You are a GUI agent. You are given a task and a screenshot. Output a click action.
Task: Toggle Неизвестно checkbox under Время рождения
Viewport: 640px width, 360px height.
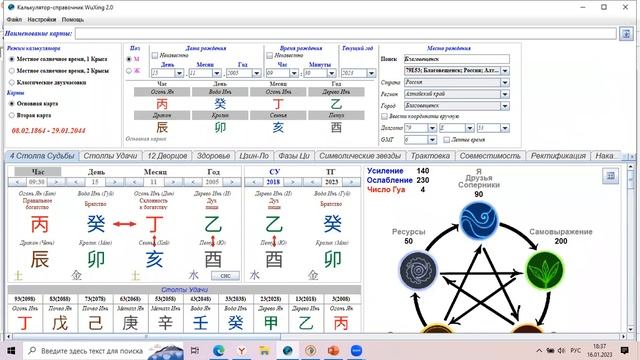click(269, 56)
